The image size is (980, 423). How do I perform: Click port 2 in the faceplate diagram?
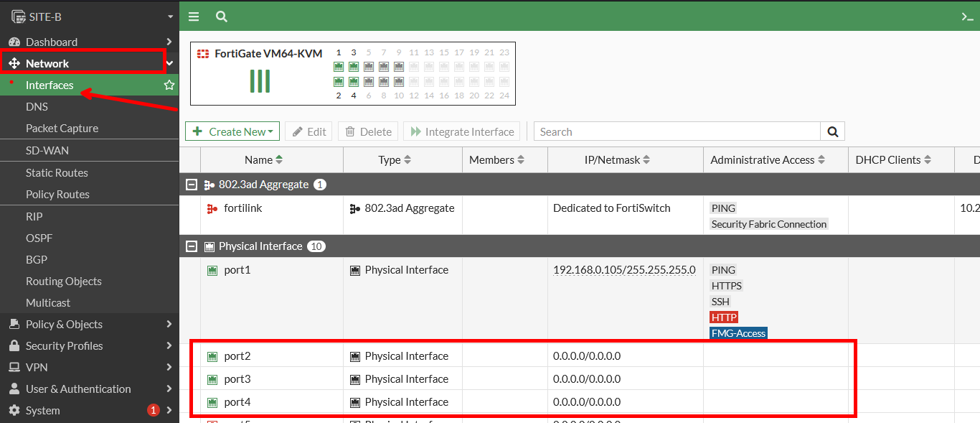[339, 82]
